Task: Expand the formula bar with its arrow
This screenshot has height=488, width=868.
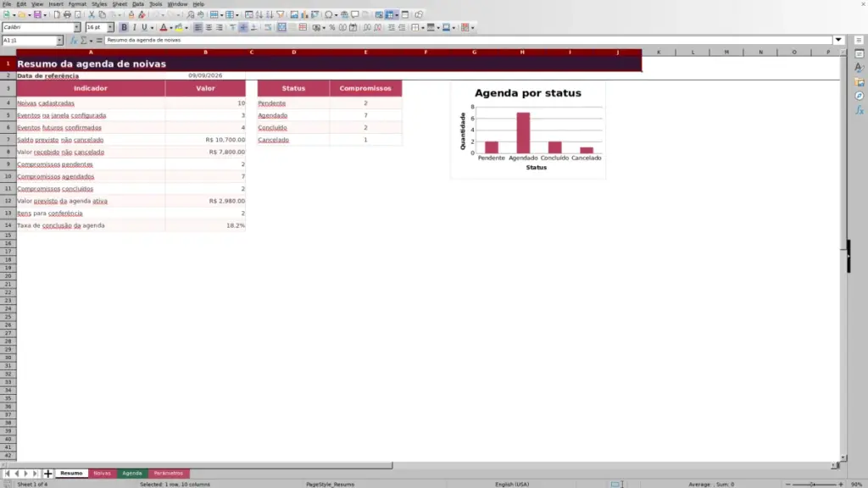Action: pyautogui.click(x=838, y=41)
